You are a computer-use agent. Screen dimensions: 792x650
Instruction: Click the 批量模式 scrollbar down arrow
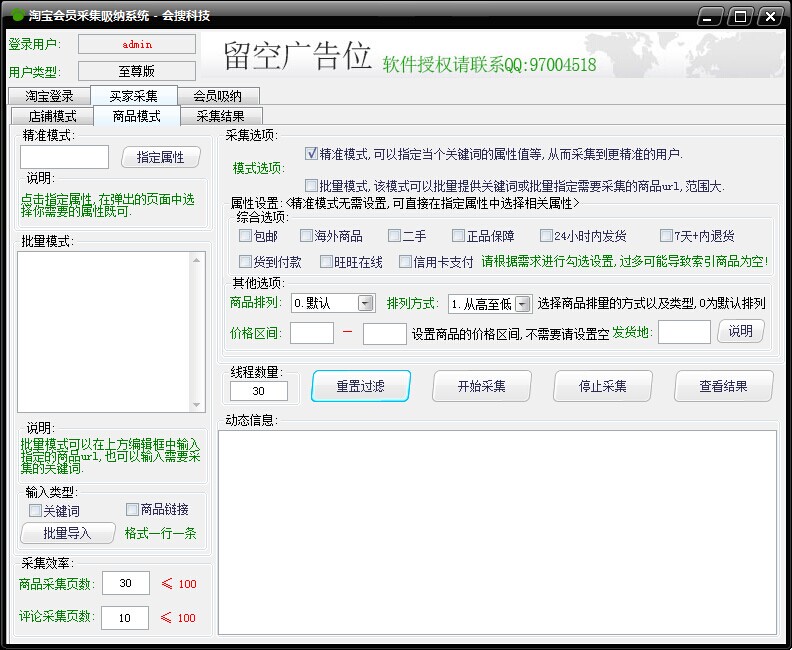(196, 405)
